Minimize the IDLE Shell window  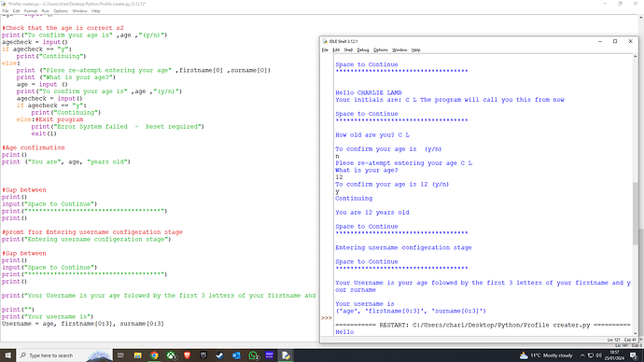[x=600, y=41]
